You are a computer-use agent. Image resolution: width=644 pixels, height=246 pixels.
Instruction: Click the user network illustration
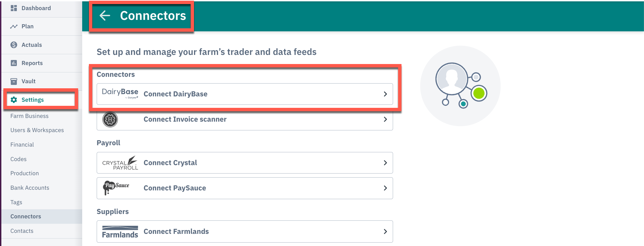click(460, 86)
